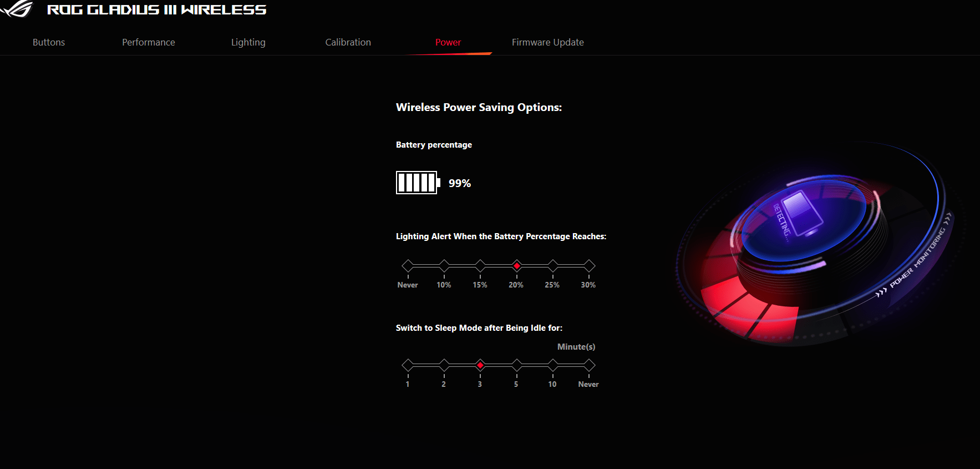Set lighting alert threshold to 25%
Image resolution: width=980 pixels, height=469 pixels.
point(552,266)
